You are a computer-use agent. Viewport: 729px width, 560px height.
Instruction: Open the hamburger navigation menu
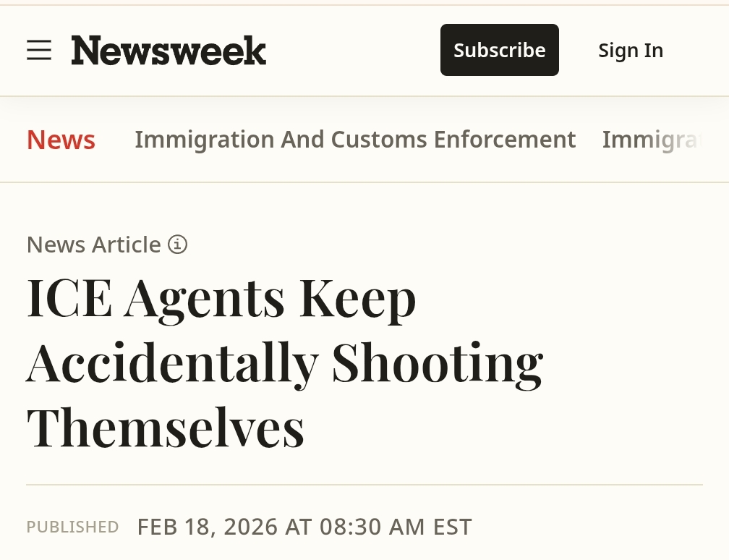(x=39, y=50)
